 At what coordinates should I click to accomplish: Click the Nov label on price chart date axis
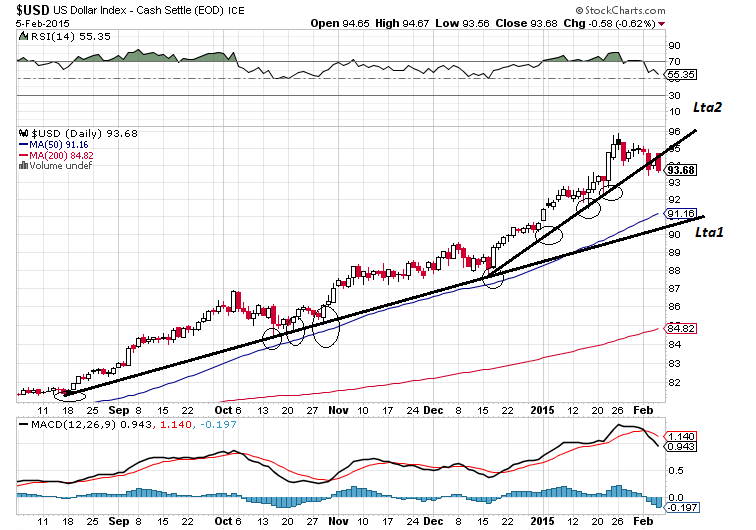pyautogui.click(x=338, y=410)
